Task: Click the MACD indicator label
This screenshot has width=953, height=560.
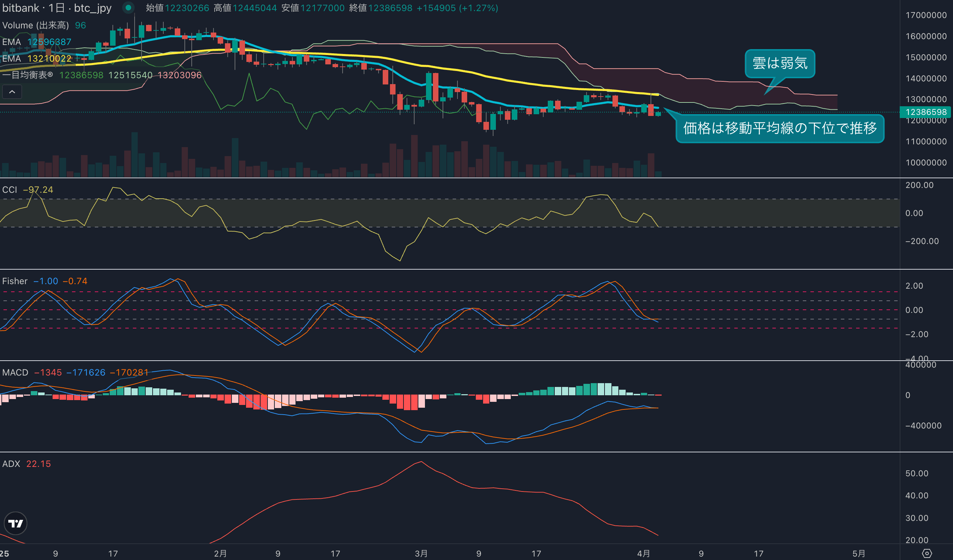Action: [x=15, y=373]
